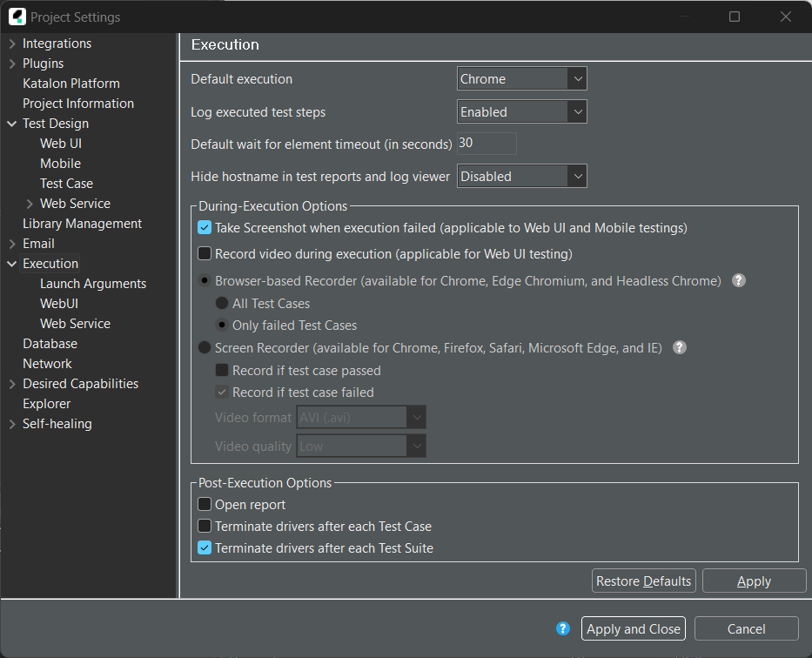Click the Self-healing tree label
812x658 pixels.
click(x=57, y=424)
